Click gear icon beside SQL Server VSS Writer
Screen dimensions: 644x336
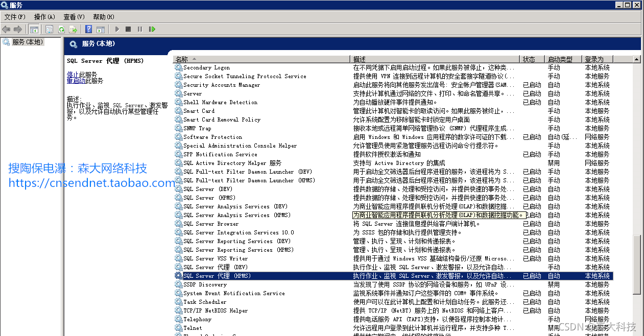[x=178, y=258]
